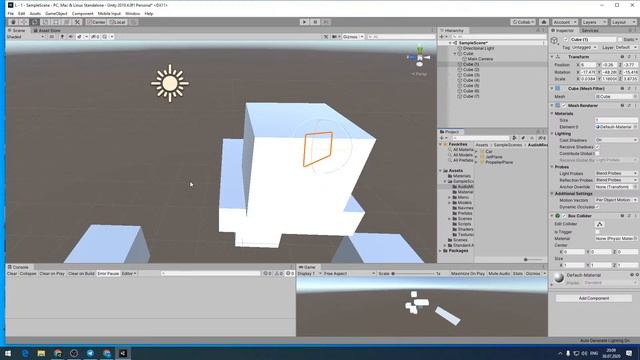Select the Rect Transform tool

pyautogui.click(x=56, y=22)
